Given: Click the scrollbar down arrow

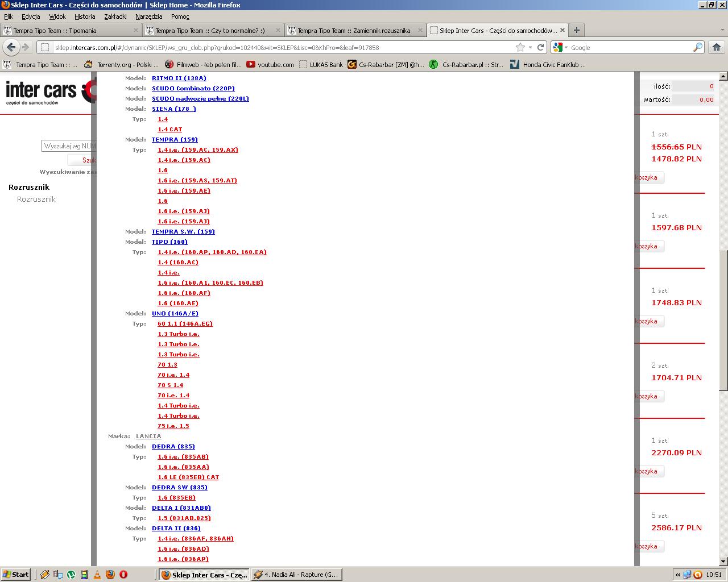Looking at the screenshot, I should (723, 561).
